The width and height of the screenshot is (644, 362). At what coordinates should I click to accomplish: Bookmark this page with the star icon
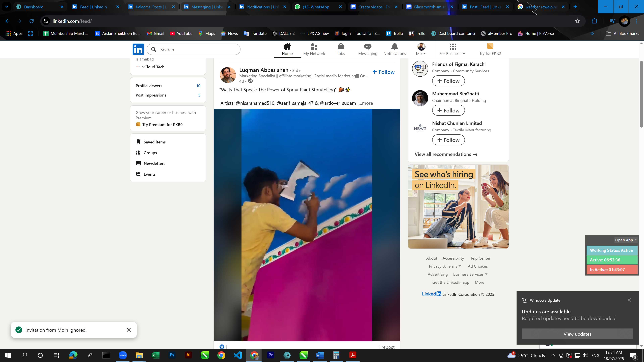(577, 21)
